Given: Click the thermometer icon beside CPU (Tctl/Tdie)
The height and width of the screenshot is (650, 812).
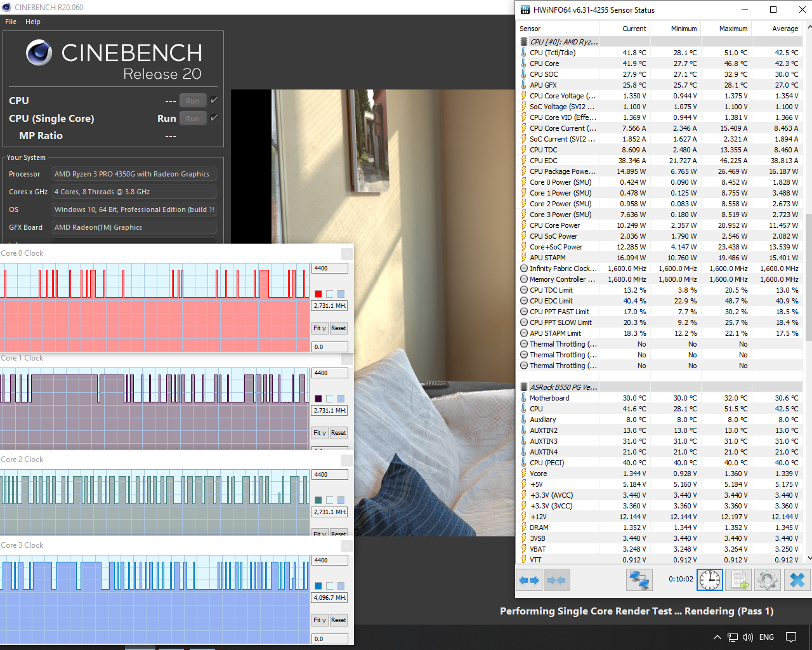Looking at the screenshot, I should pos(524,53).
